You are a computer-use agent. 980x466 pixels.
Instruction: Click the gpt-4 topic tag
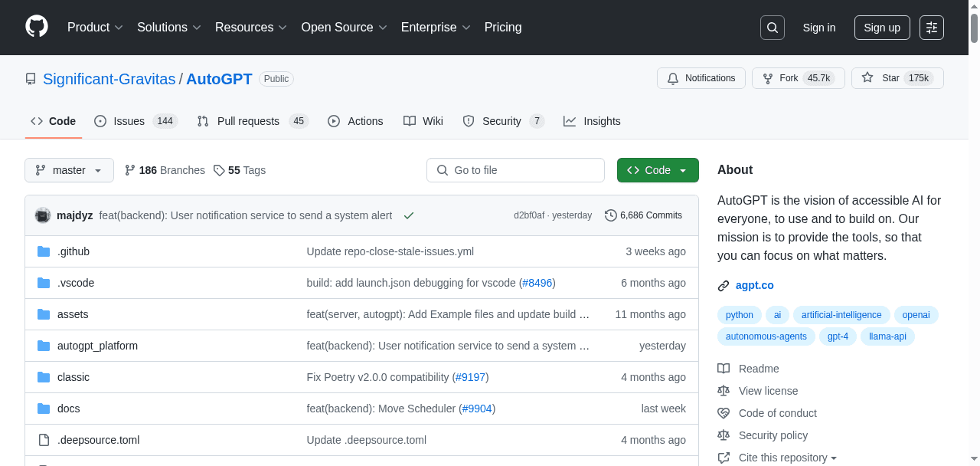[838, 336]
